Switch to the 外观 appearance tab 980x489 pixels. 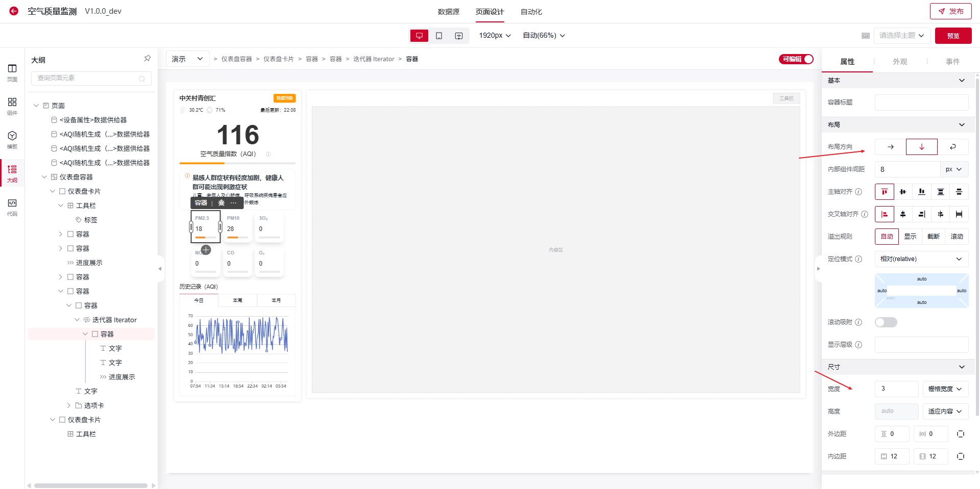(899, 62)
